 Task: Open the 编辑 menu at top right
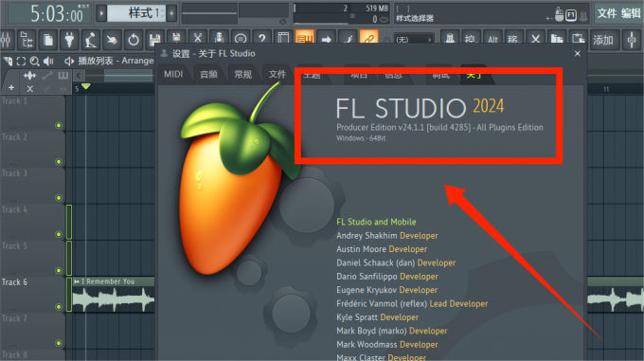point(632,13)
